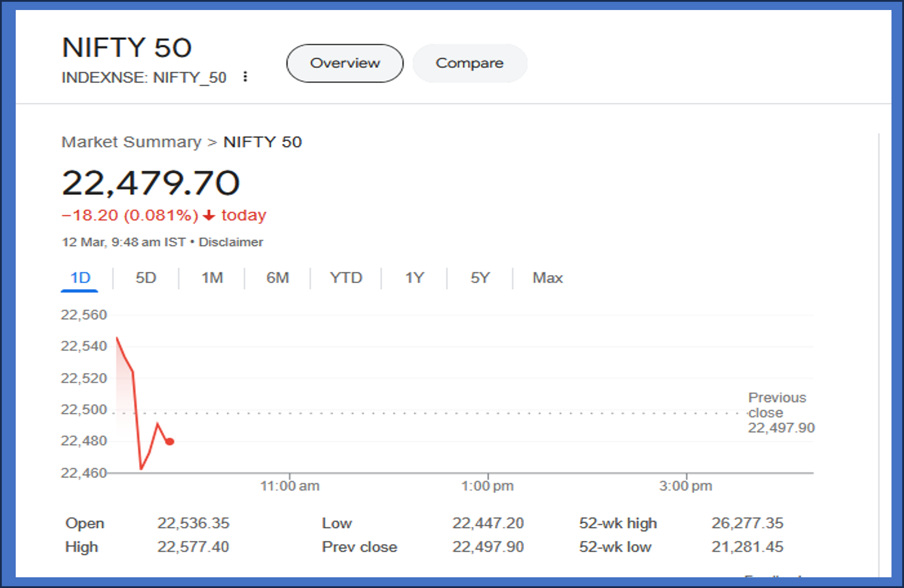Switch to the 5D chart range
The image size is (904, 588).
tap(146, 278)
